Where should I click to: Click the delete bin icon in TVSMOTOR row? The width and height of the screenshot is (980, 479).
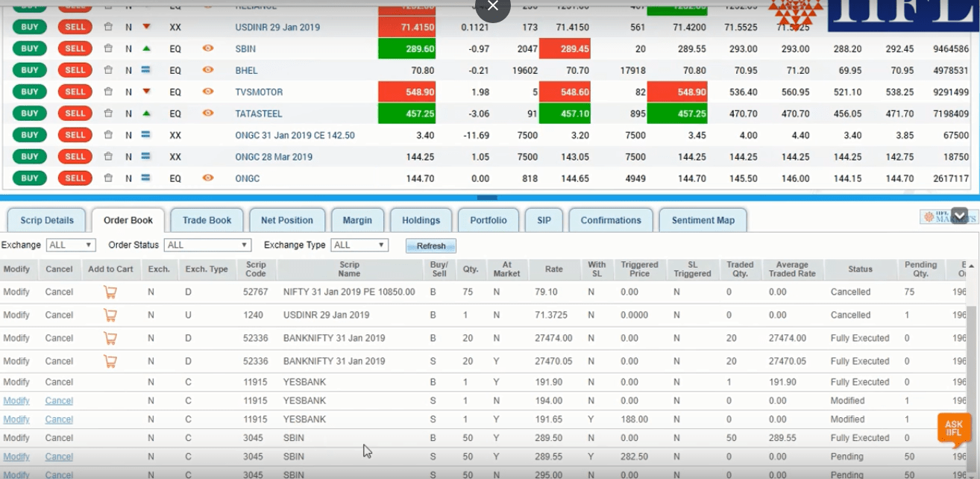click(x=108, y=92)
